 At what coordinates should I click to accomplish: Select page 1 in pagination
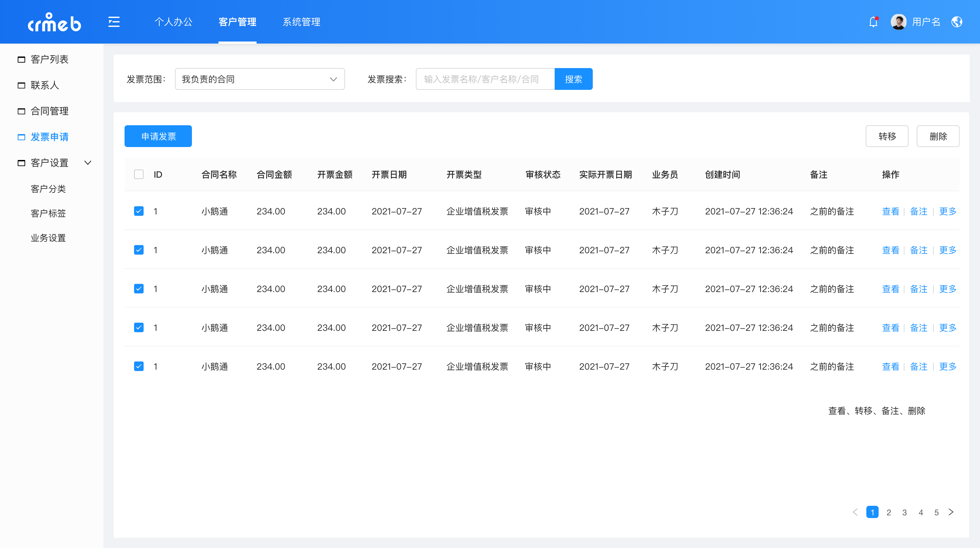click(x=872, y=512)
